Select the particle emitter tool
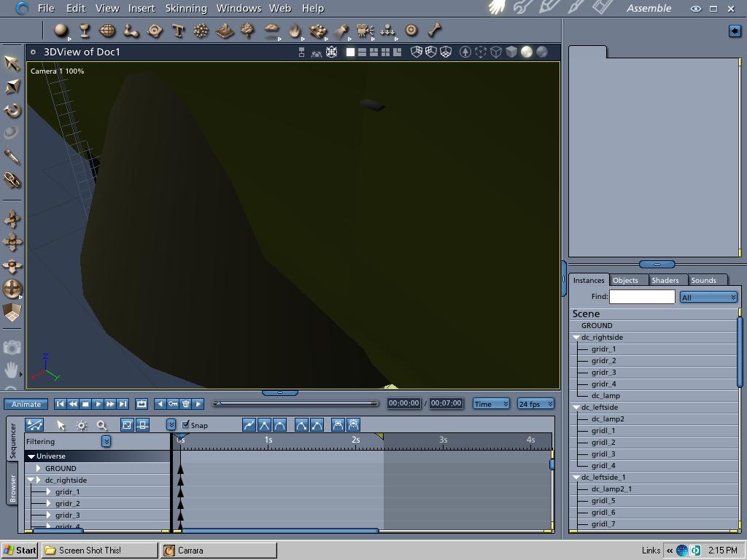 201,31
